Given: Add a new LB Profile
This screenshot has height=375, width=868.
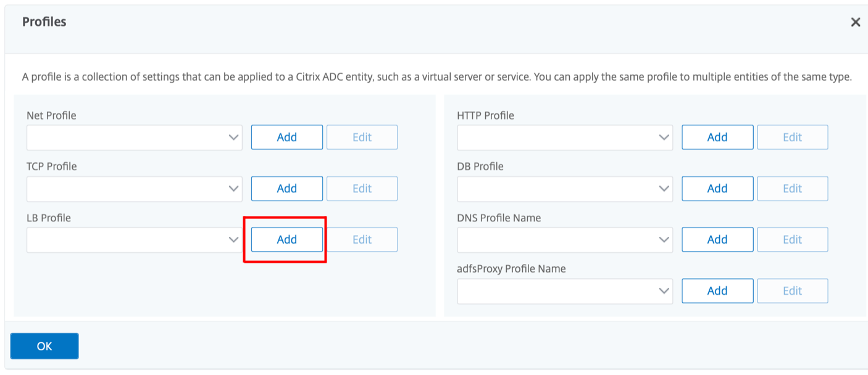Looking at the screenshot, I should (x=287, y=240).
